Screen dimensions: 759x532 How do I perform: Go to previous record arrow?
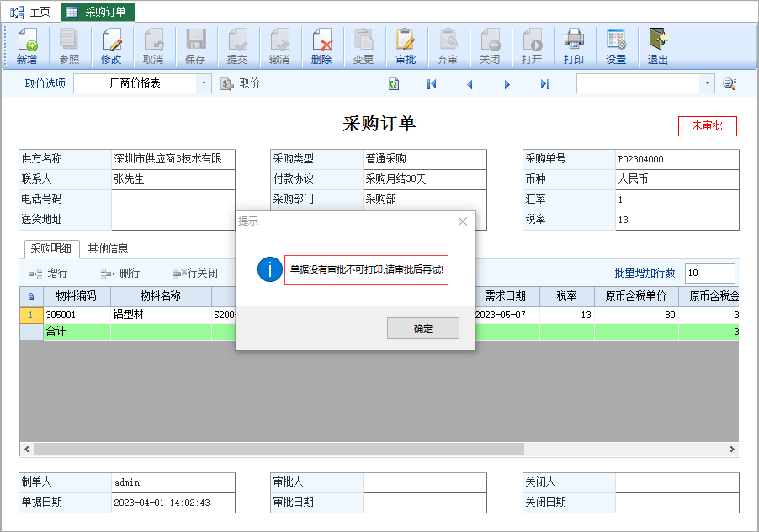470,84
